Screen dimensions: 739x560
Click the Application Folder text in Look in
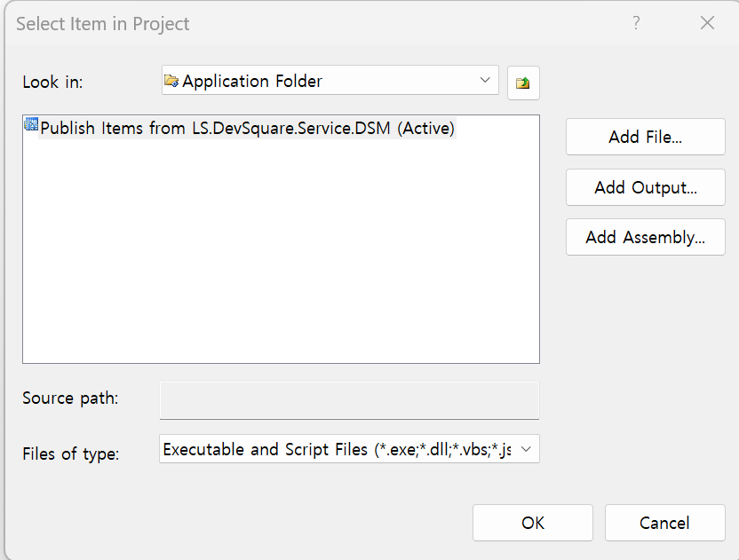tap(252, 81)
